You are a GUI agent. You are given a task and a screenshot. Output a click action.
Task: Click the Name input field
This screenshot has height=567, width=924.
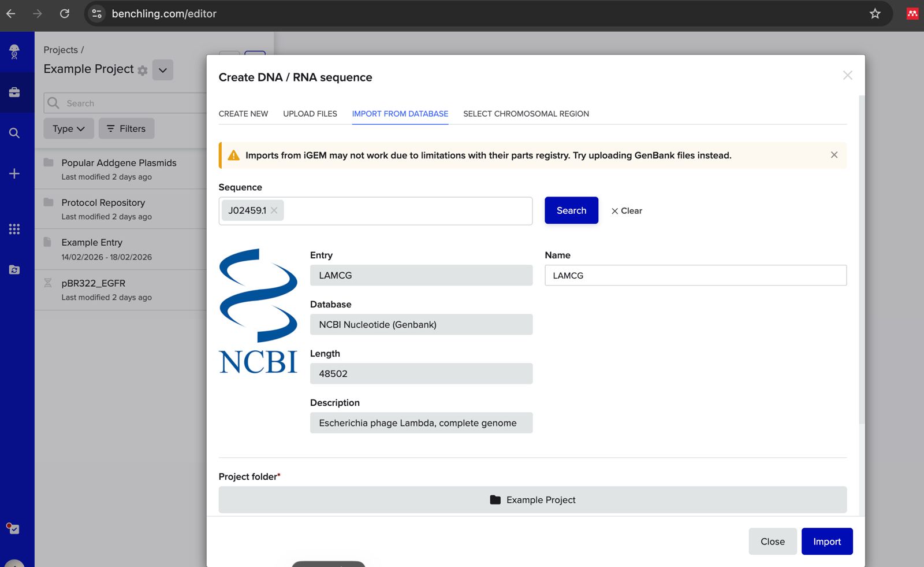[695, 276]
